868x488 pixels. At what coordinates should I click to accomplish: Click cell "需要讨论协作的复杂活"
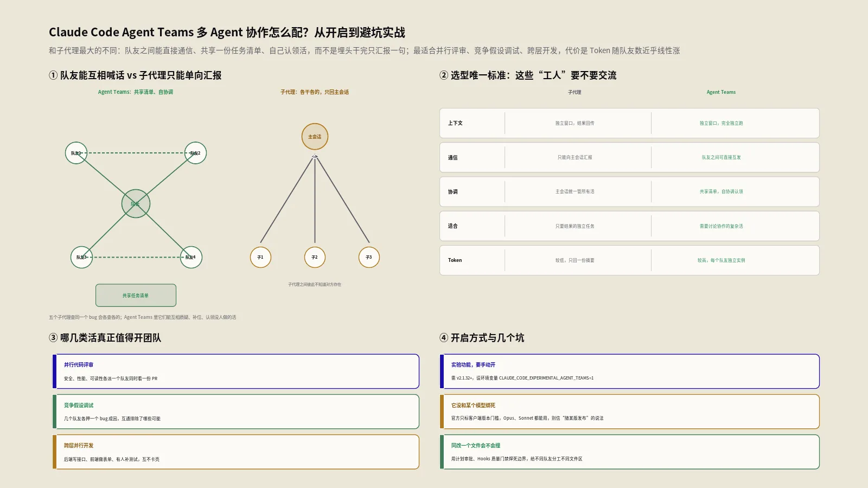click(x=721, y=226)
